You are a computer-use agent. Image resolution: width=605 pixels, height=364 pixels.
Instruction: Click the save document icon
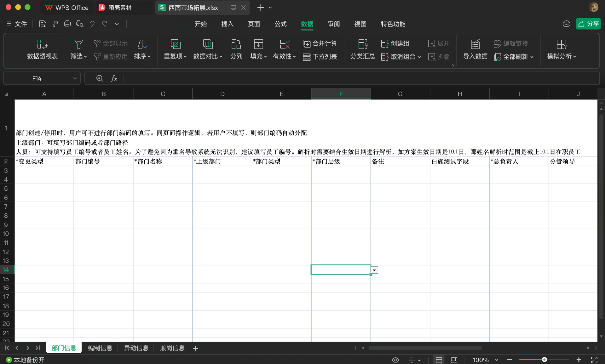tap(43, 24)
